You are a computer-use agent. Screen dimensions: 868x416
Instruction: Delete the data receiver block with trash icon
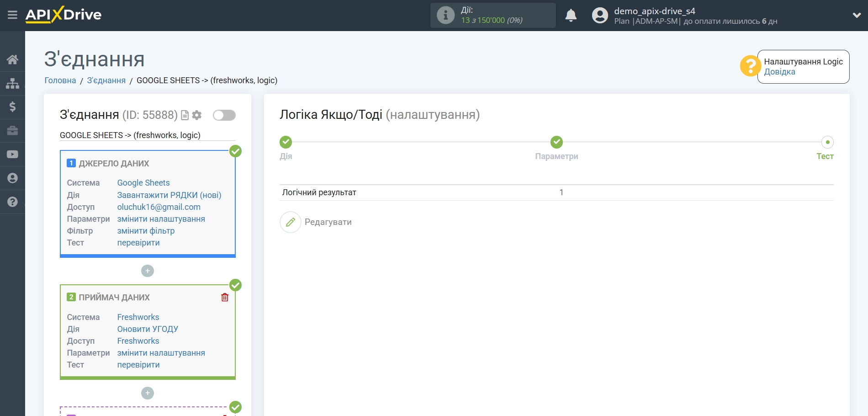[225, 298]
